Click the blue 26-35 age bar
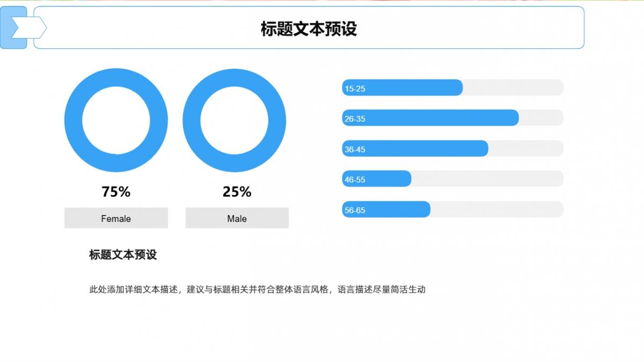644x362 pixels. click(430, 118)
